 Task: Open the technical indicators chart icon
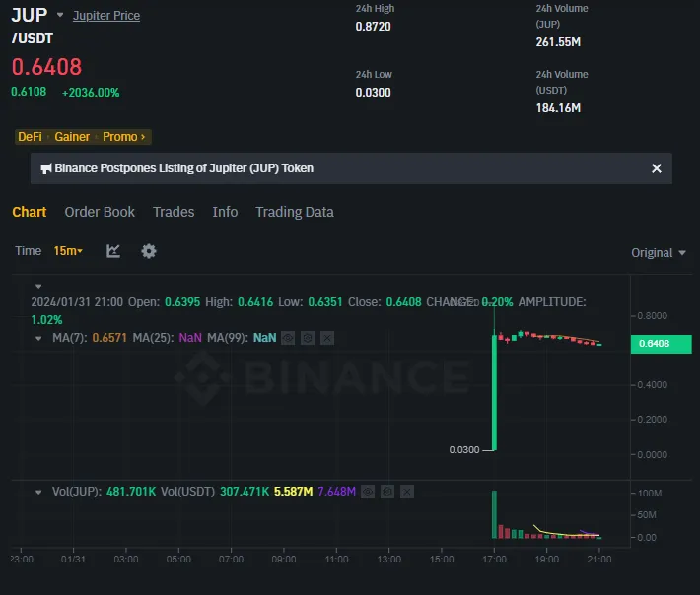click(113, 251)
